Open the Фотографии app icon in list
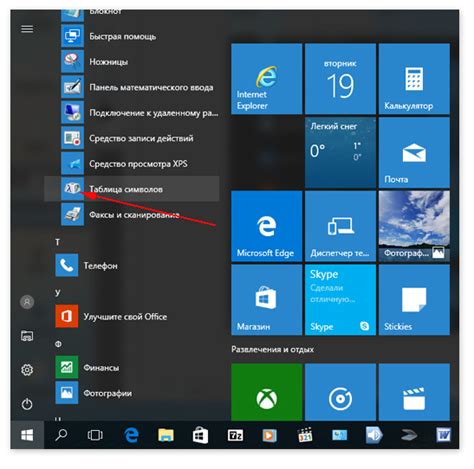This screenshot has width=474, height=469. 67,393
